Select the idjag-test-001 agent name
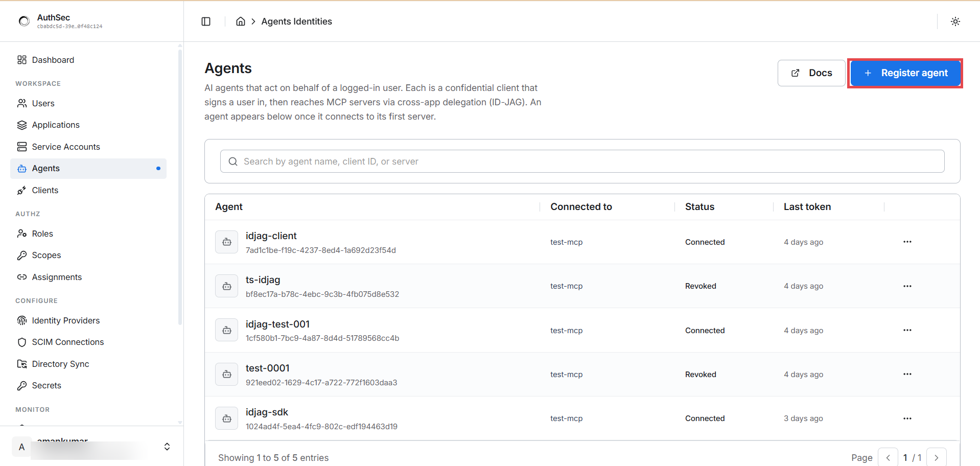The width and height of the screenshot is (980, 466). pos(277,324)
